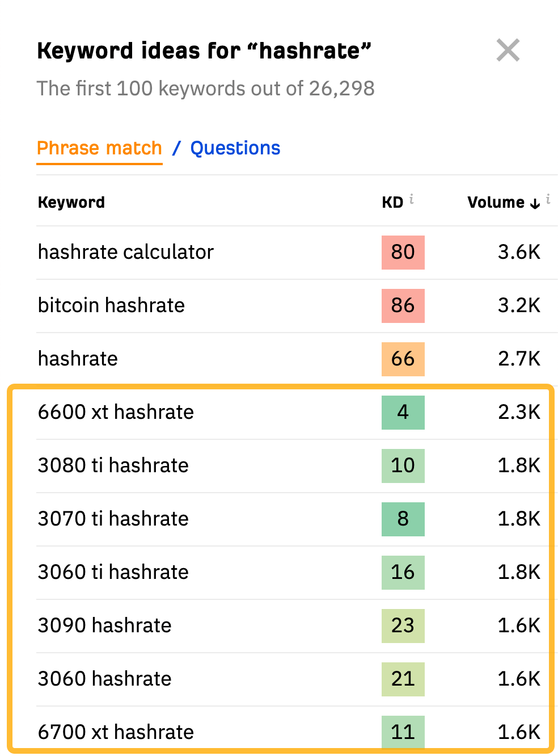Click the green KD badge showing 4
The height and width of the screenshot is (756, 558).
coord(403,413)
